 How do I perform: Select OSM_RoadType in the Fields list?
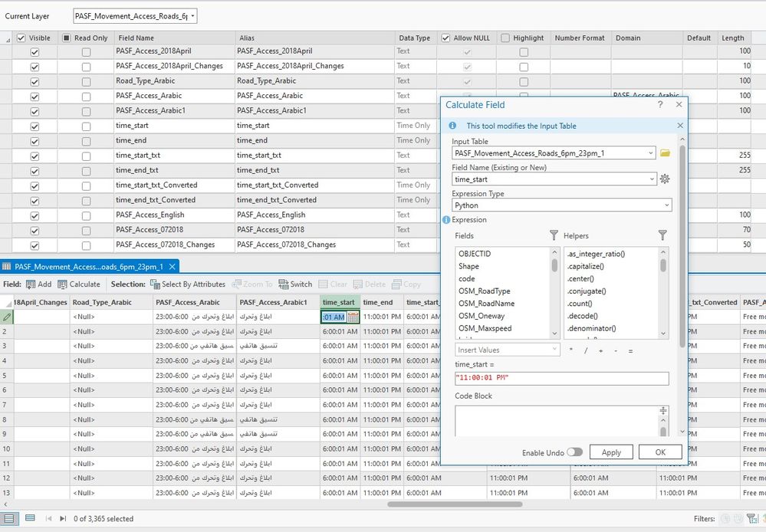(x=484, y=291)
